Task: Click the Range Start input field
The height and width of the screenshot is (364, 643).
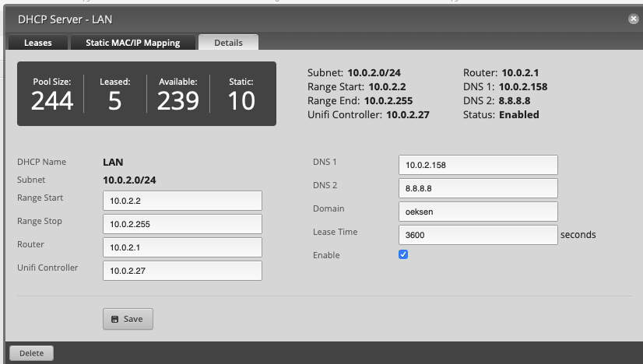Action: tap(182, 201)
